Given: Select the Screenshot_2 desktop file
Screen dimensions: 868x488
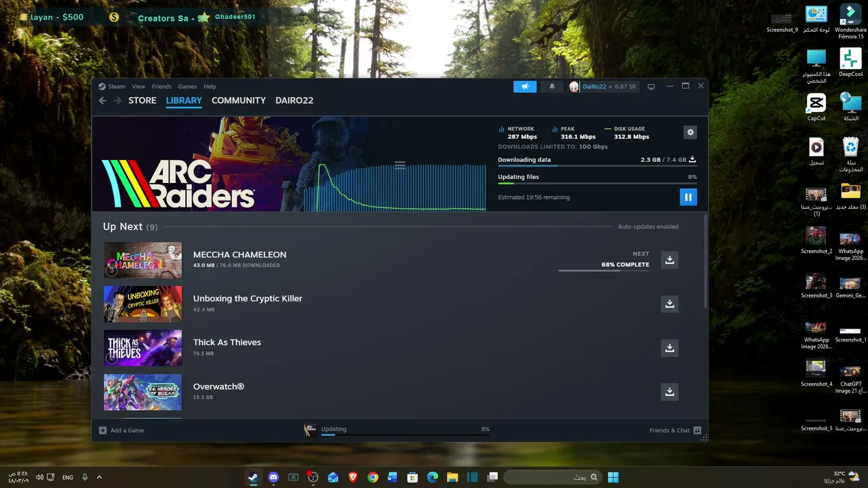Looking at the screenshot, I should pyautogui.click(x=816, y=240).
